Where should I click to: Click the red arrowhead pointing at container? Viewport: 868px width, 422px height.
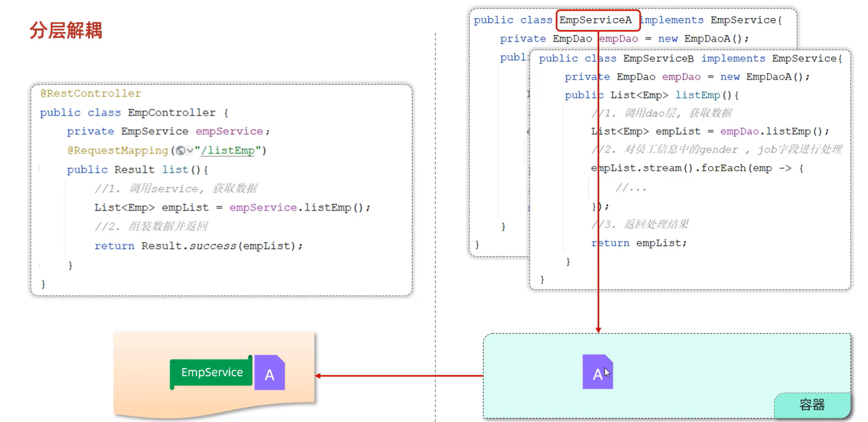click(x=598, y=330)
